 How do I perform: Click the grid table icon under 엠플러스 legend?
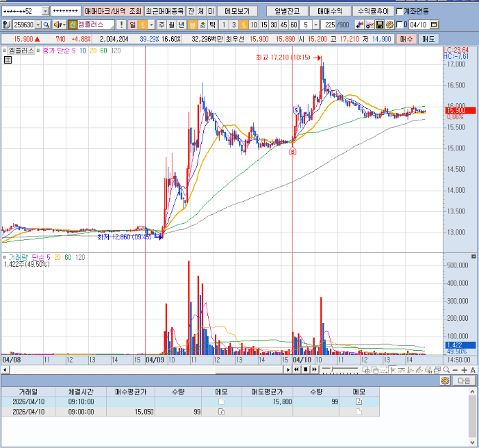(x=8, y=60)
